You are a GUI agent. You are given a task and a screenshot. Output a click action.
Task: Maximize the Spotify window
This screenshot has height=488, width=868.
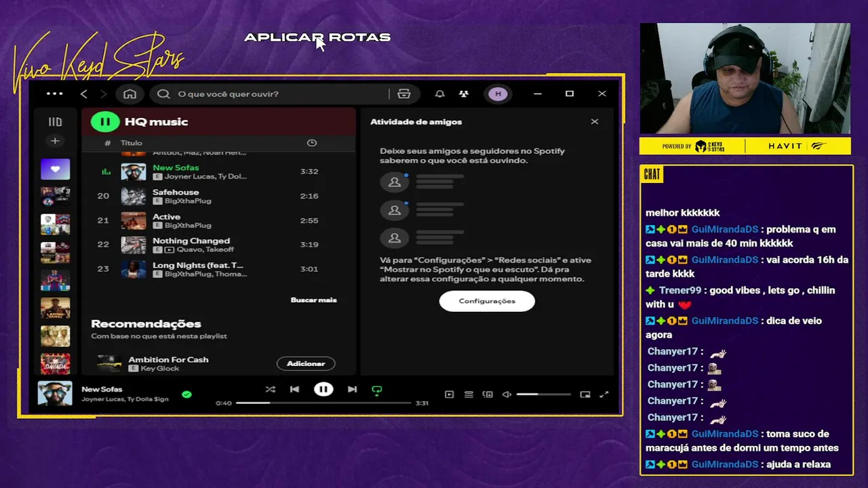click(x=570, y=94)
